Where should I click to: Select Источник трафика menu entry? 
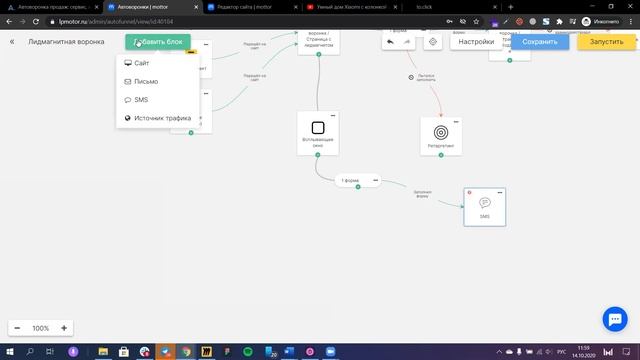pyautogui.click(x=158, y=118)
